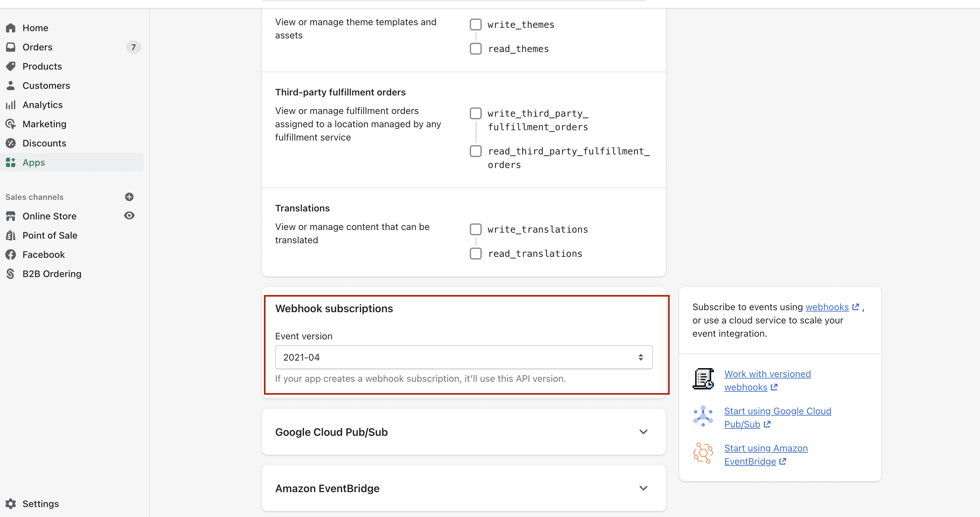Click the Third-party fulfillment orders heading
The width and height of the screenshot is (980, 517).
[x=340, y=92]
